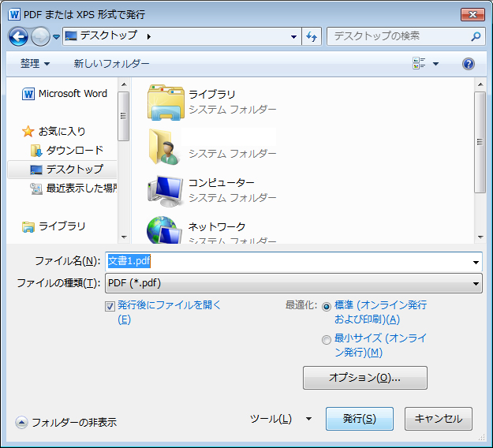Click the オプション button
The image size is (493, 448).
coord(364,378)
